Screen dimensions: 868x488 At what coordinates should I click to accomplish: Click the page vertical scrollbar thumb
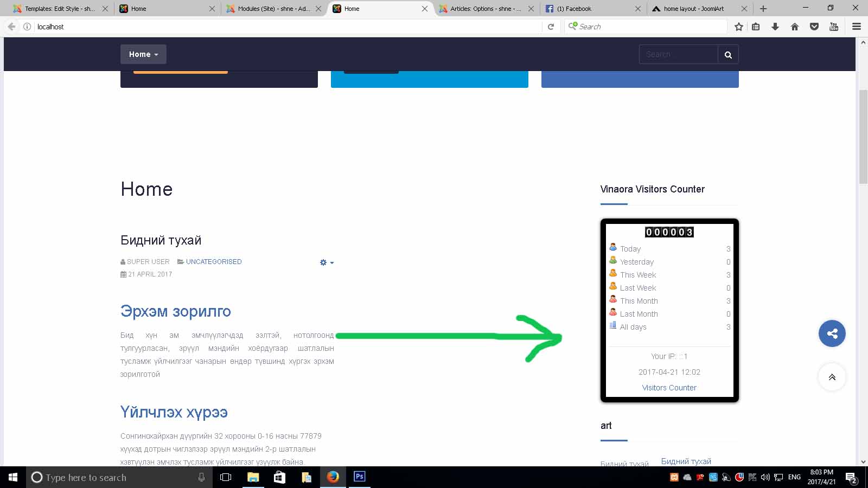pos(863,137)
